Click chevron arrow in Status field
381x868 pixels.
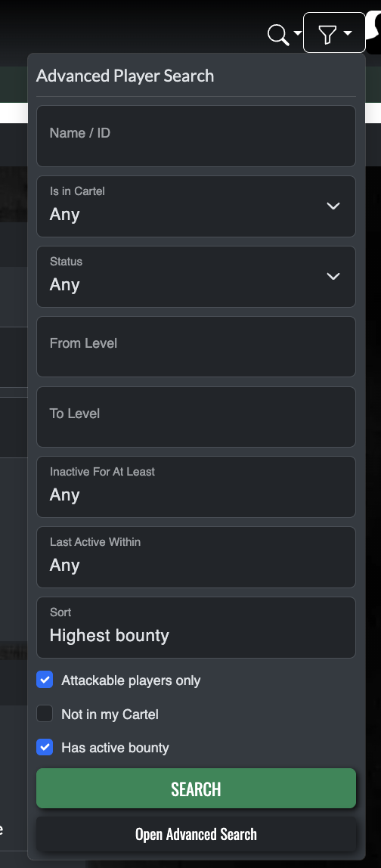click(333, 276)
